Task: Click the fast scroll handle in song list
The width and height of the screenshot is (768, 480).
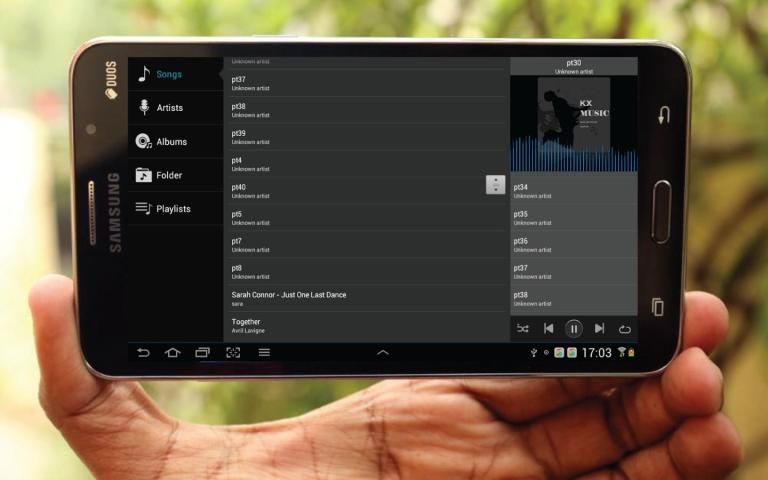Action: coord(496,184)
